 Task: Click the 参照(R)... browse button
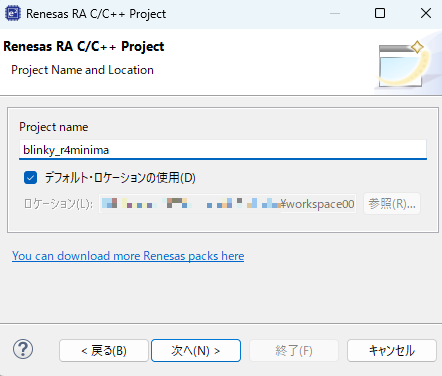pyautogui.click(x=392, y=204)
